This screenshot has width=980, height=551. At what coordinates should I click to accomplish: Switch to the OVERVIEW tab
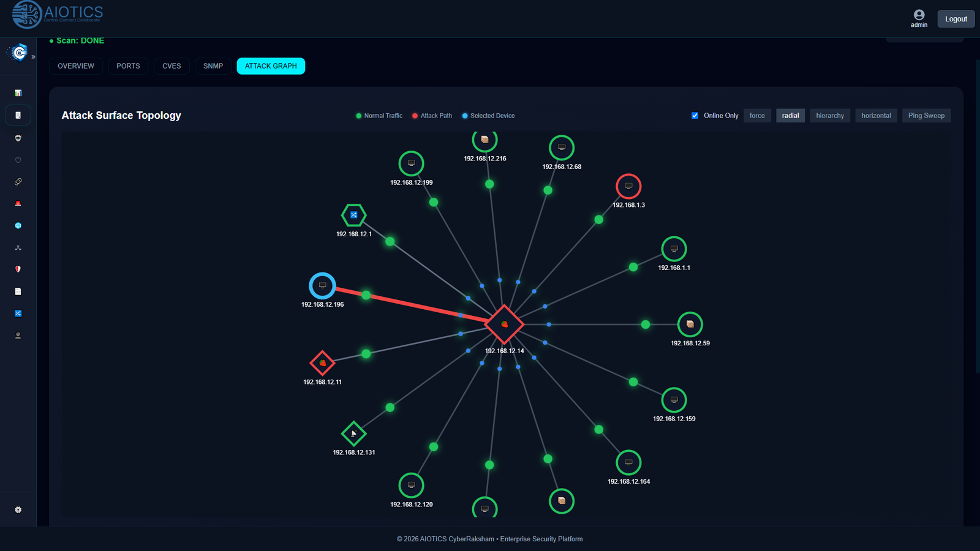coord(76,66)
